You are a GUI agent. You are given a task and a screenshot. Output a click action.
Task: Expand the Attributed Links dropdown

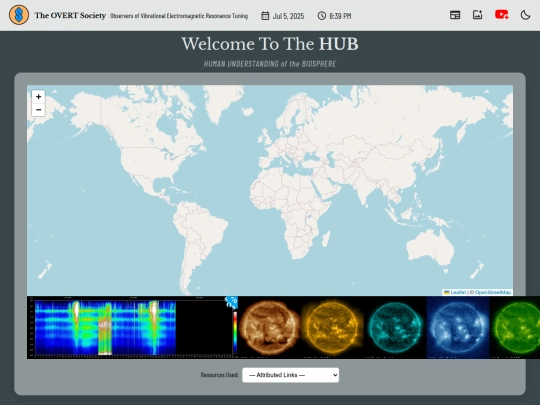[290, 375]
